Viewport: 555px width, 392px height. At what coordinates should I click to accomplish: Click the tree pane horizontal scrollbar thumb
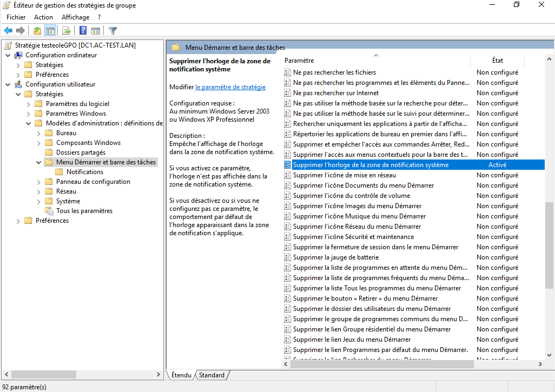tap(43, 374)
